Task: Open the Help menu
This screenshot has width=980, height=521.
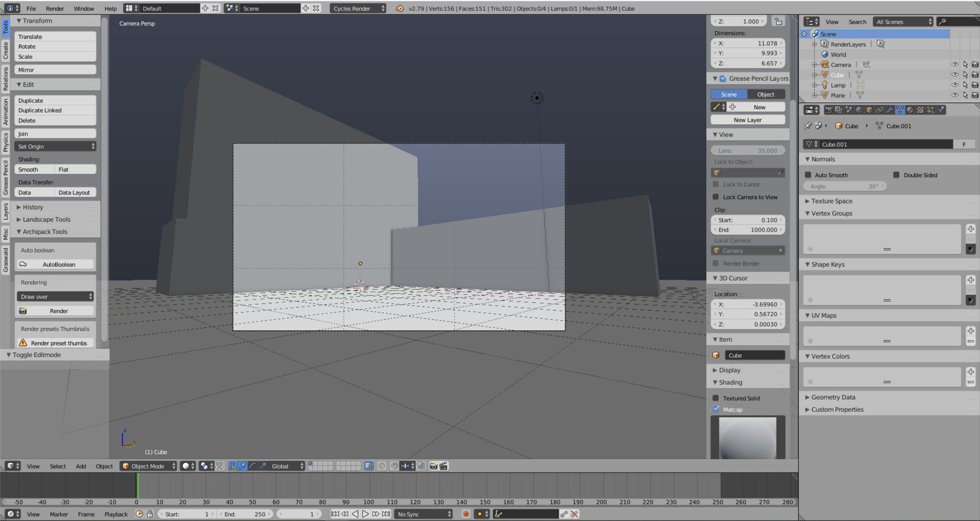Action: [110, 9]
